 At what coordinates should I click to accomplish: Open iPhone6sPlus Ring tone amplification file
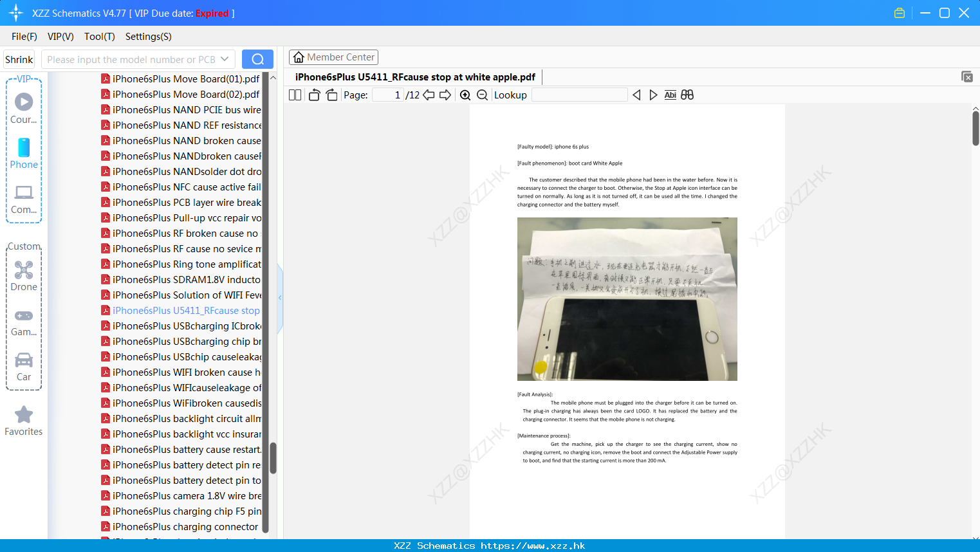coord(181,264)
